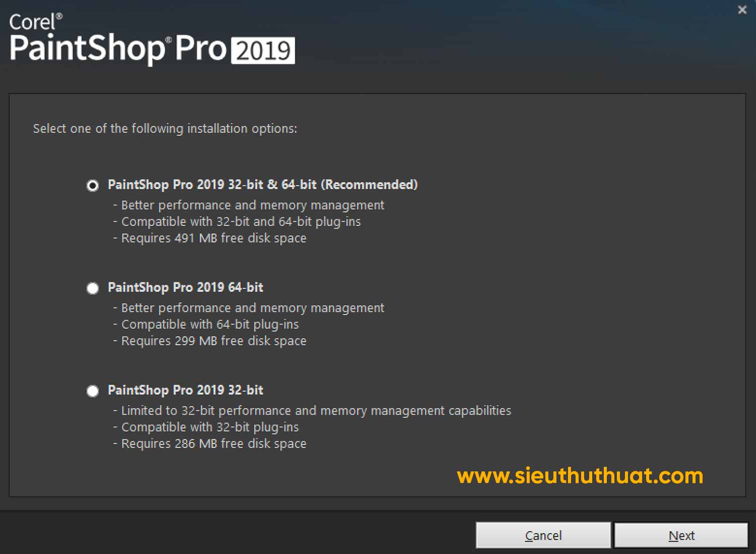This screenshot has height=554, width=756.
Task: Click the Next button
Action: [x=681, y=535]
